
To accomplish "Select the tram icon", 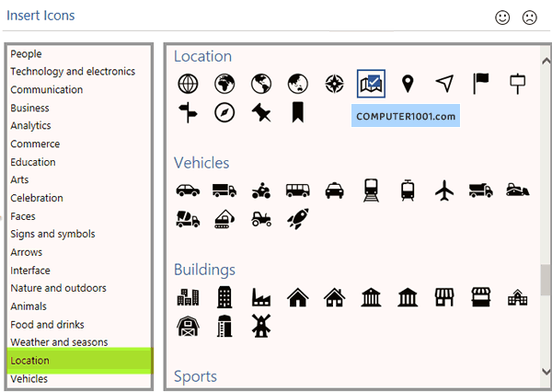I will [x=408, y=190].
